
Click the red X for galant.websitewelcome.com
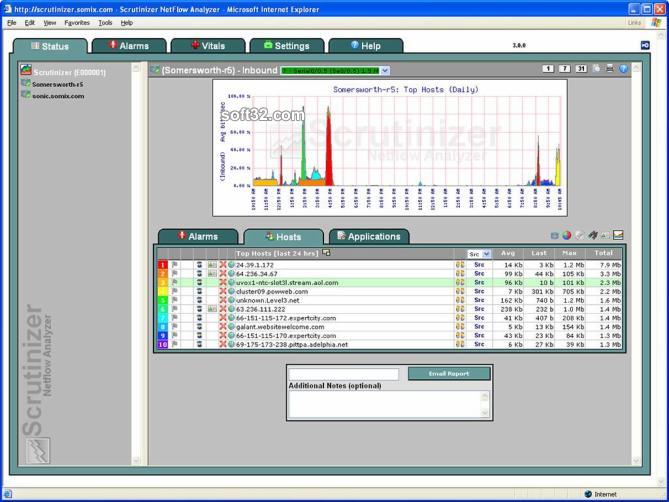pos(223,327)
